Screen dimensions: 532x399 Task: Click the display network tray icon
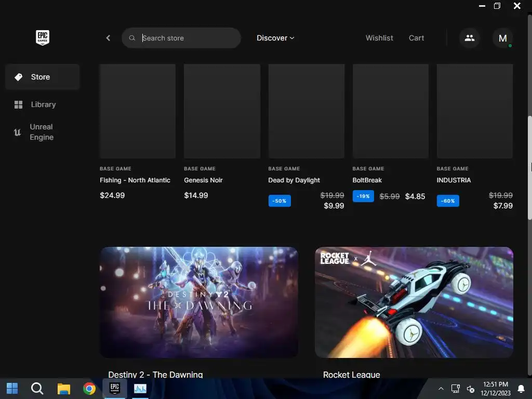(x=455, y=389)
